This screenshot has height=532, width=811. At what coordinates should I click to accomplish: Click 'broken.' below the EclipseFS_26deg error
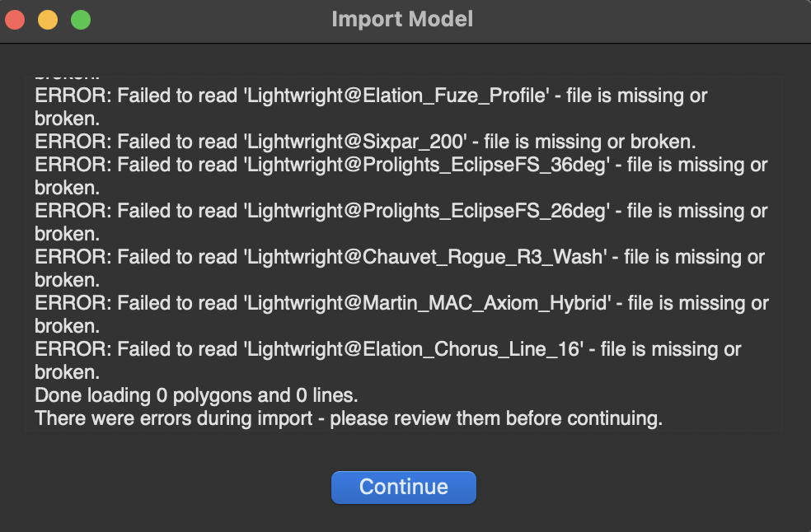click(67, 234)
